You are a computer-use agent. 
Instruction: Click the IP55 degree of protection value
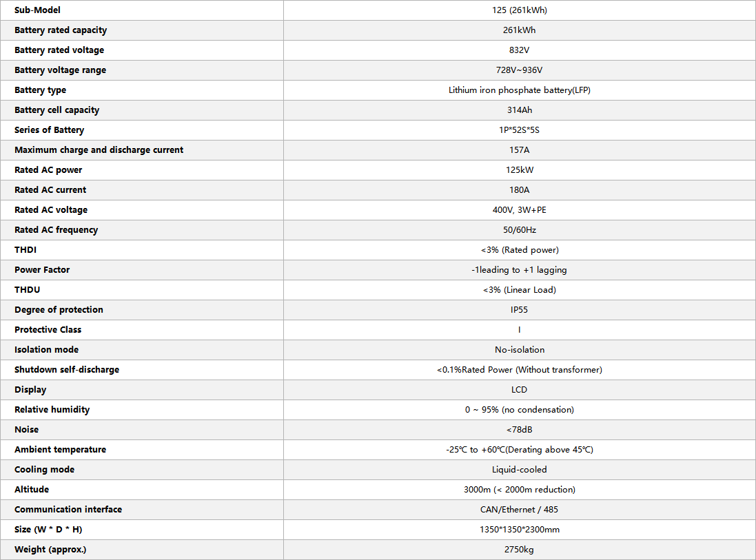[519, 310]
